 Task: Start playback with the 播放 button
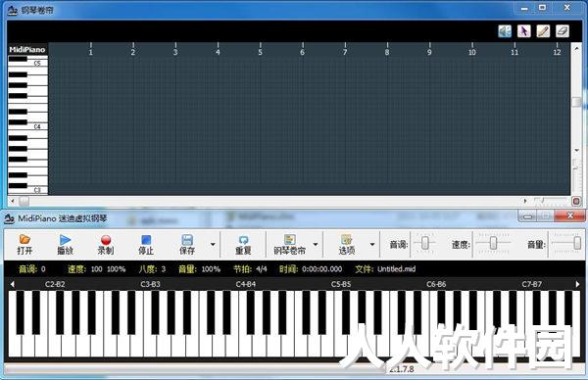pos(65,244)
